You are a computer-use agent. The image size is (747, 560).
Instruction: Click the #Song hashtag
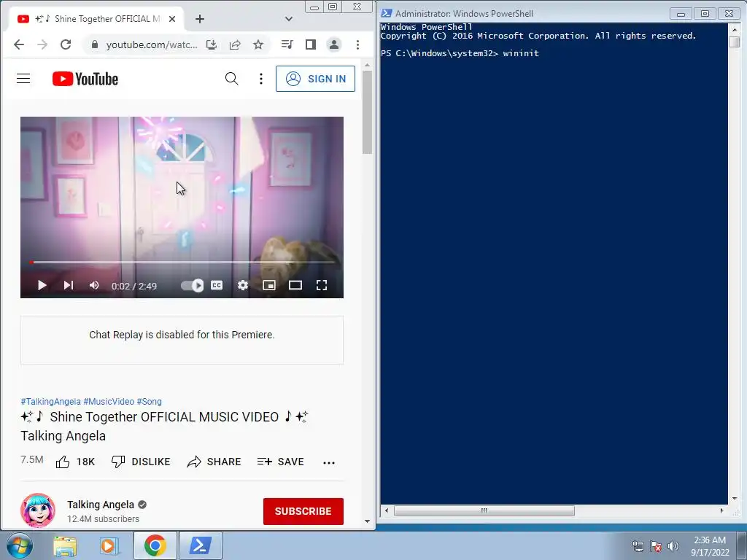coord(149,402)
